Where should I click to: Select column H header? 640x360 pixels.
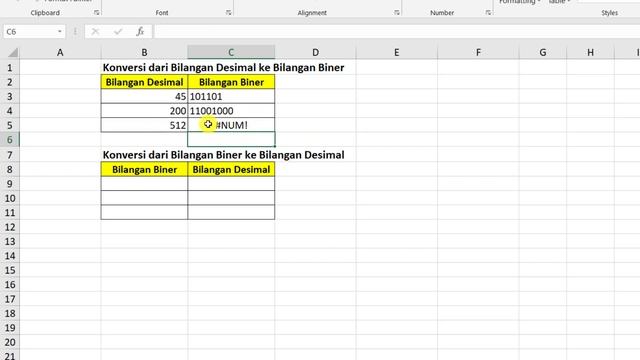(590, 52)
